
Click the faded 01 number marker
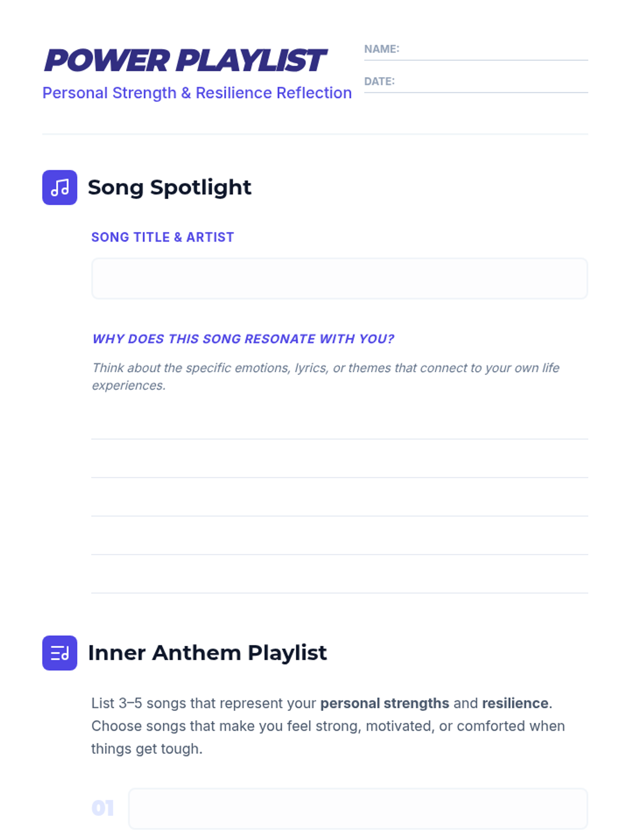point(103,808)
